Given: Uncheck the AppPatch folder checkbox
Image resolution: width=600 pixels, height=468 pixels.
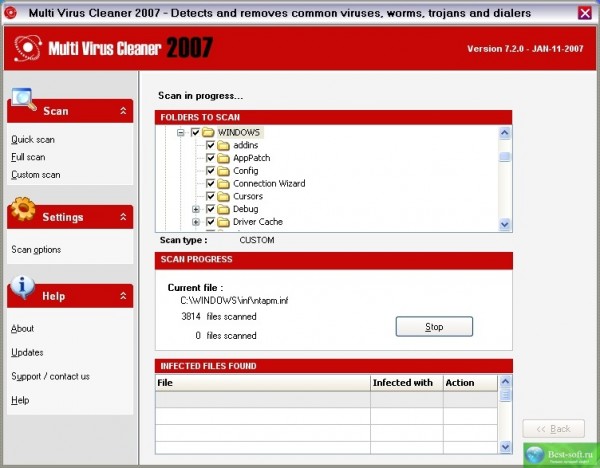Looking at the screenshot, I should [210, 158].
